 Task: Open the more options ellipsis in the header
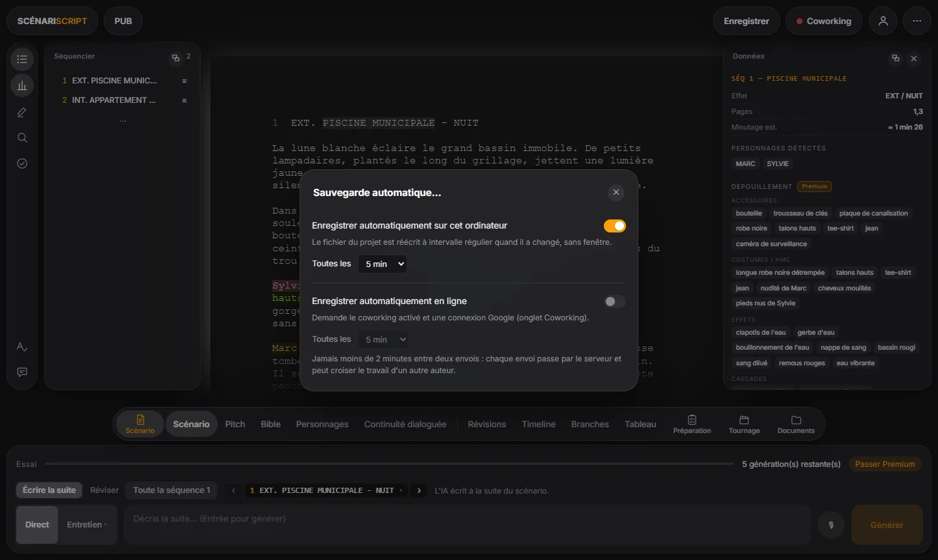click(x=917, y=21)
